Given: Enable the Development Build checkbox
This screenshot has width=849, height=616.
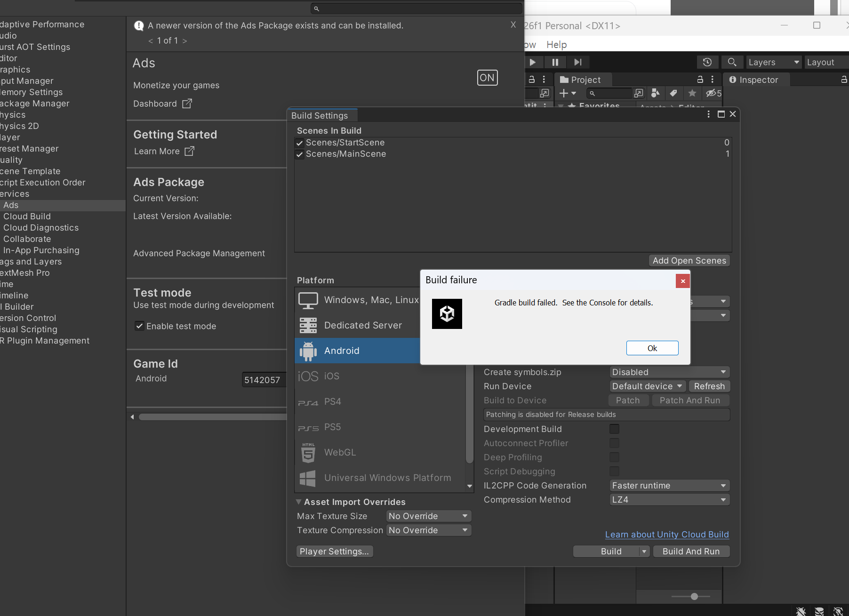Looking at the screenshot, I should click(x=614, y=429).
